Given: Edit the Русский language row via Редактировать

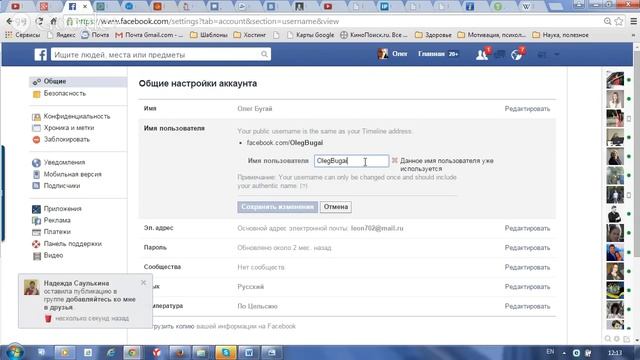Looking at the screenshot, I should coord(527,287).
